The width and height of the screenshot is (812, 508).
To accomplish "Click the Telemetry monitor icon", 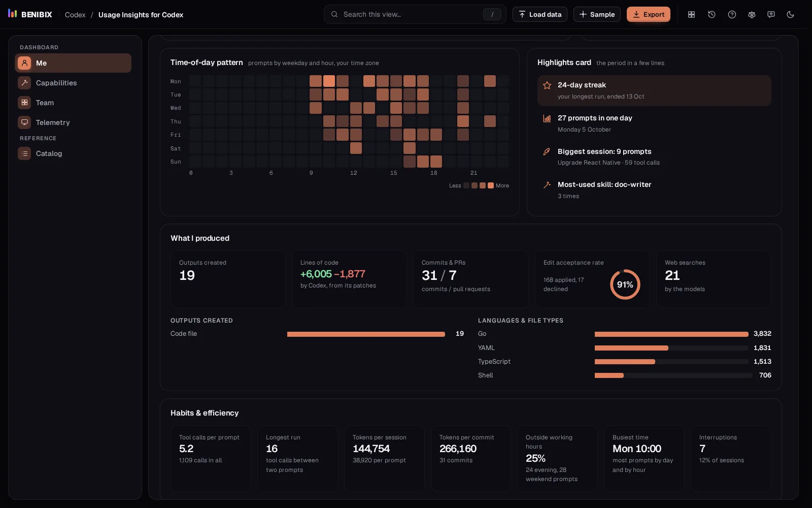I will tap(24, 122).
